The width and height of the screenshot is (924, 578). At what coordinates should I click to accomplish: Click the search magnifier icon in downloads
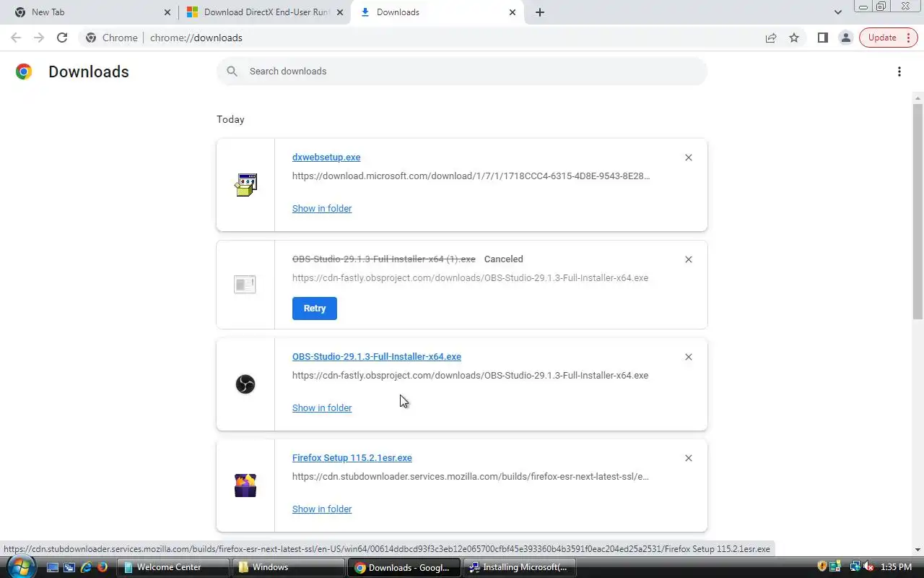(x=232, y=71)
